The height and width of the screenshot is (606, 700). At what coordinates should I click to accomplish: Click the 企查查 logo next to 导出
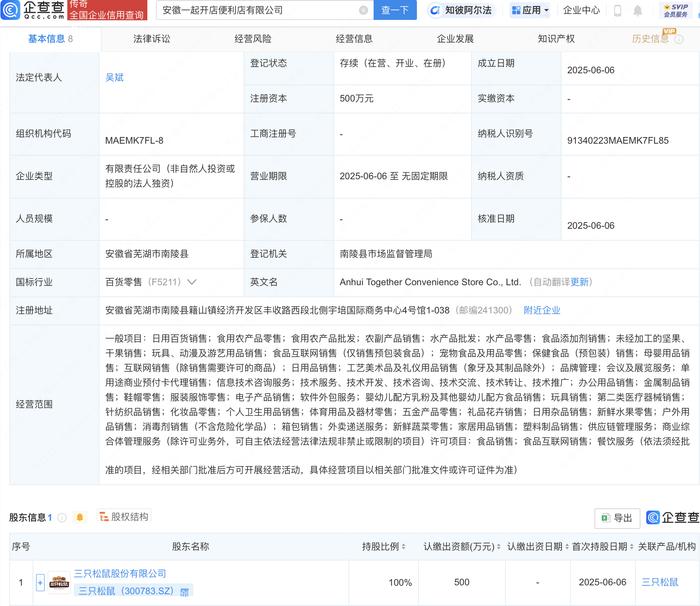673,517
